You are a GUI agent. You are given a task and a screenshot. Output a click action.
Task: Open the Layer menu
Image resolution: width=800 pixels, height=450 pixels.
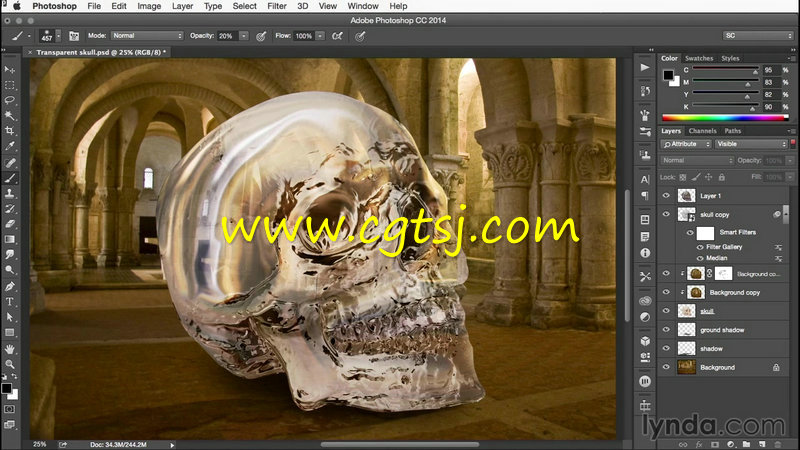[x=182, y=6]
